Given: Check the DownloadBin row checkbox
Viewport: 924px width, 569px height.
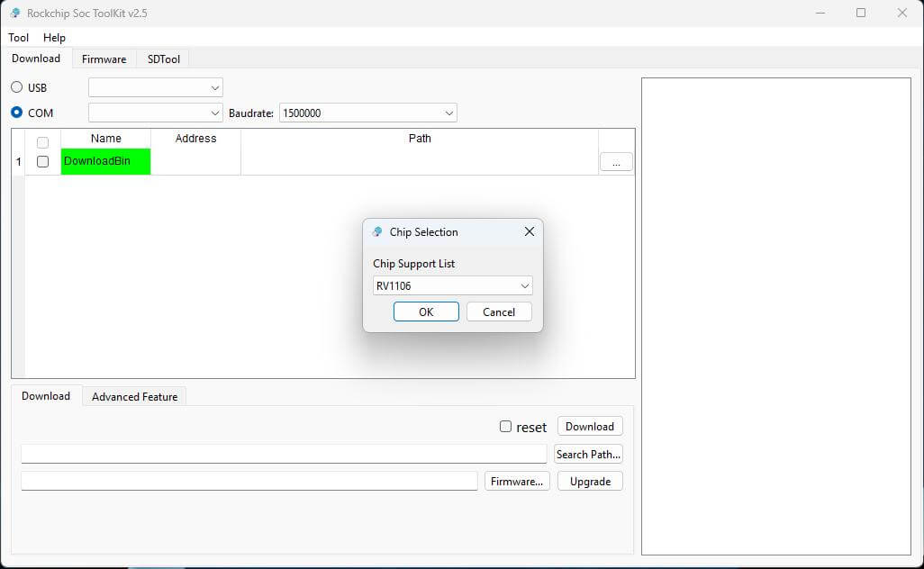Looking at the screenshot, I should [x=42, y=161].
